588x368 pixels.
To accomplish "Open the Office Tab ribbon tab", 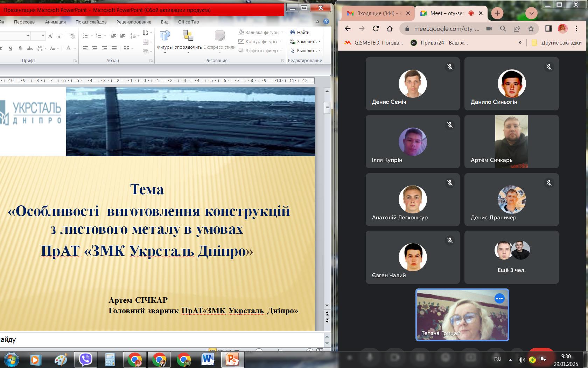I will click(188, 22).
